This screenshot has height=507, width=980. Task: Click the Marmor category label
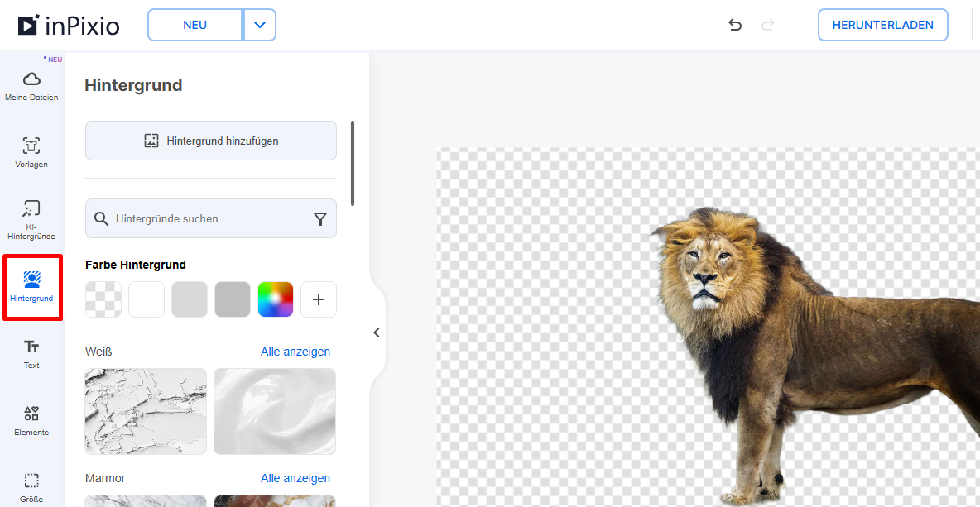[105, 478]
